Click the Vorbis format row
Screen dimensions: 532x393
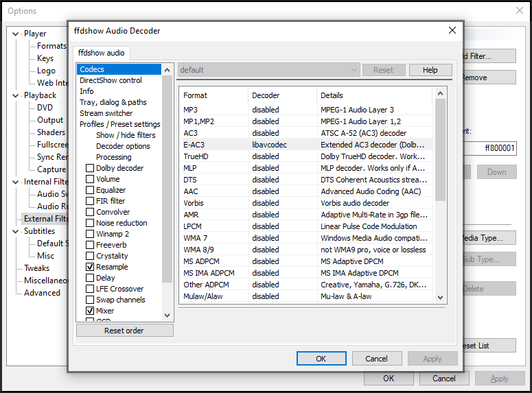306,203
